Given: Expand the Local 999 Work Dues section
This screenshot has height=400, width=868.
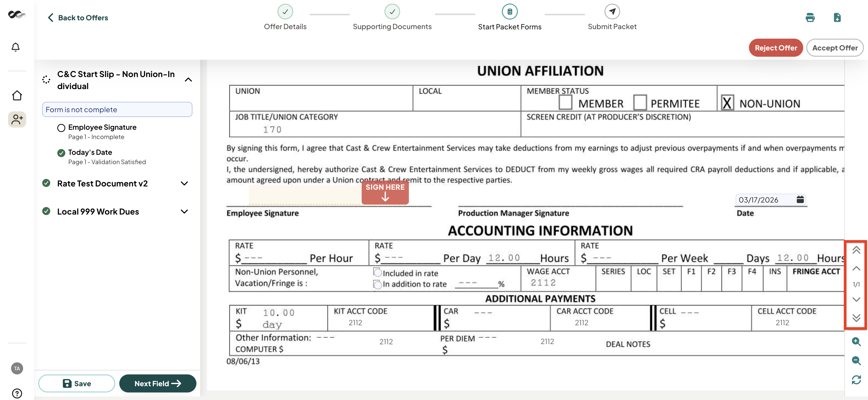Looking at the screenshot, I should pyautogui.click(x=184, y=212).
